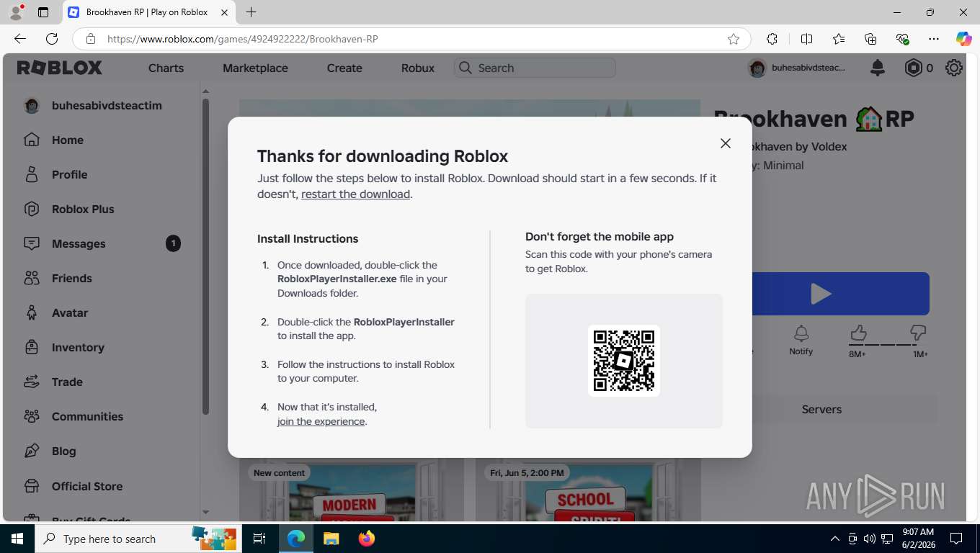Open the Edge Settings and more menu
980x553 pixels.
(x=934, y=39)
